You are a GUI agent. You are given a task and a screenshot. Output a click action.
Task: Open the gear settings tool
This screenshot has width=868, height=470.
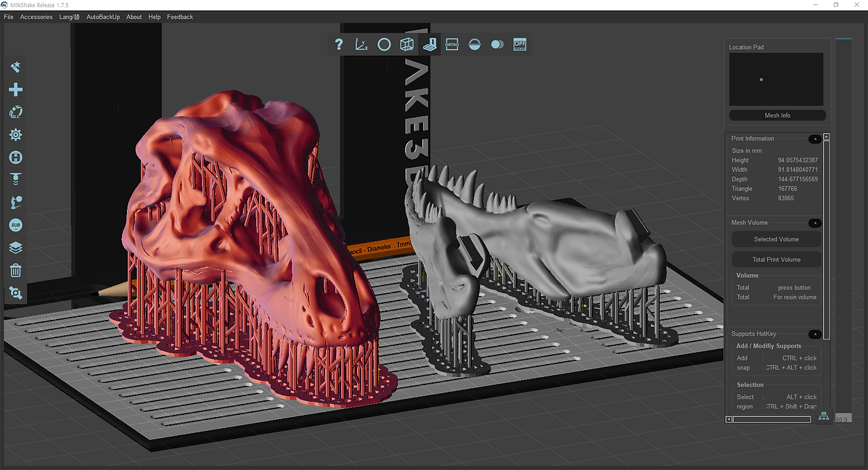pos(15,135)
